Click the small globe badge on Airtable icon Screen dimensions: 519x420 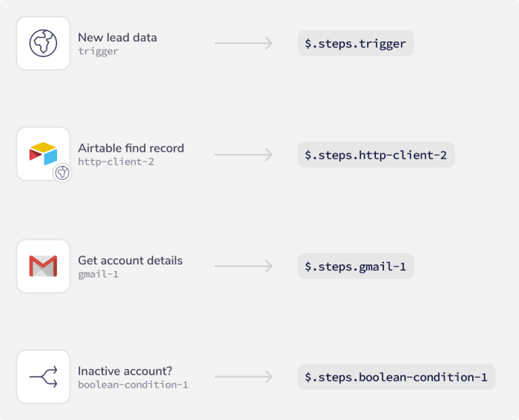pyautogui.click(x=63, y=173)
